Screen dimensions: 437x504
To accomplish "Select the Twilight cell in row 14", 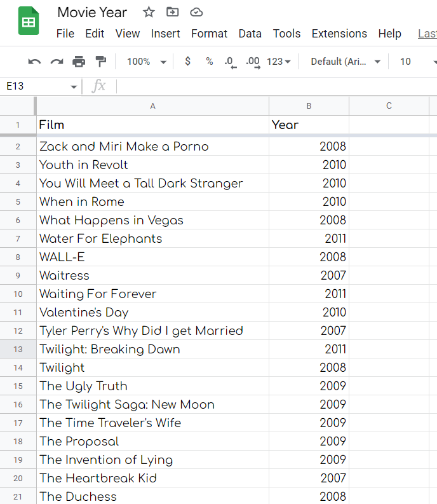I will pos(152,368).
